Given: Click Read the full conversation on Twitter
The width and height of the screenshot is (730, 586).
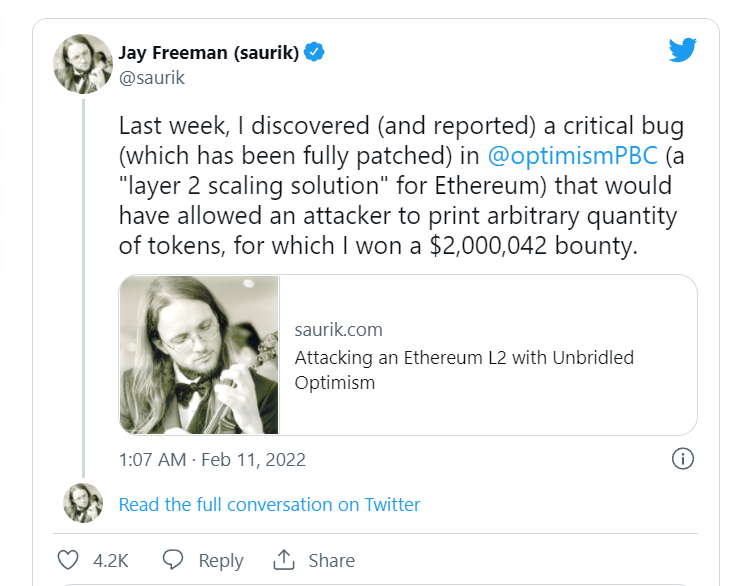Looking at the screenshot, I should click(x=269, y=505).
